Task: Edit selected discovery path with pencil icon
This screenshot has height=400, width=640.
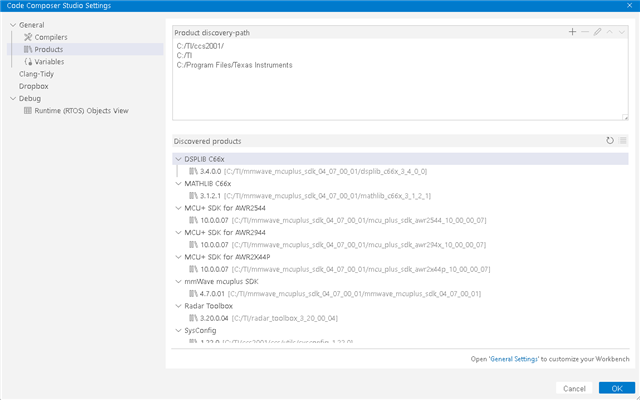Action: coord(597,32)
